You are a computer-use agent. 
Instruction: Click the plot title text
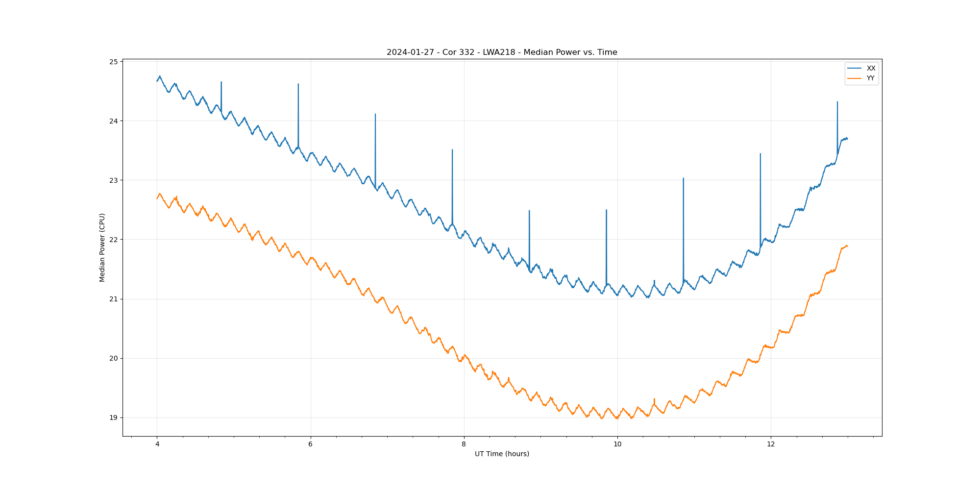pos(502,52)
